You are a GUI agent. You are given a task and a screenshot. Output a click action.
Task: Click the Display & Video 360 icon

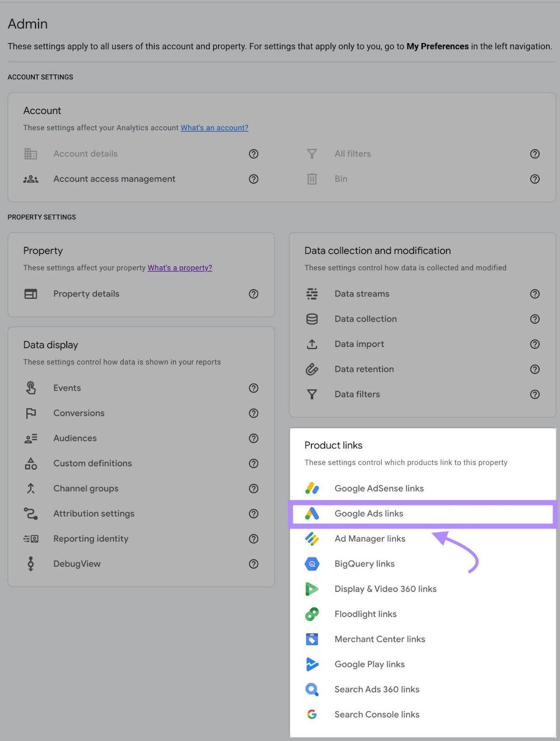pyautogui.click(x=312, y=589)
